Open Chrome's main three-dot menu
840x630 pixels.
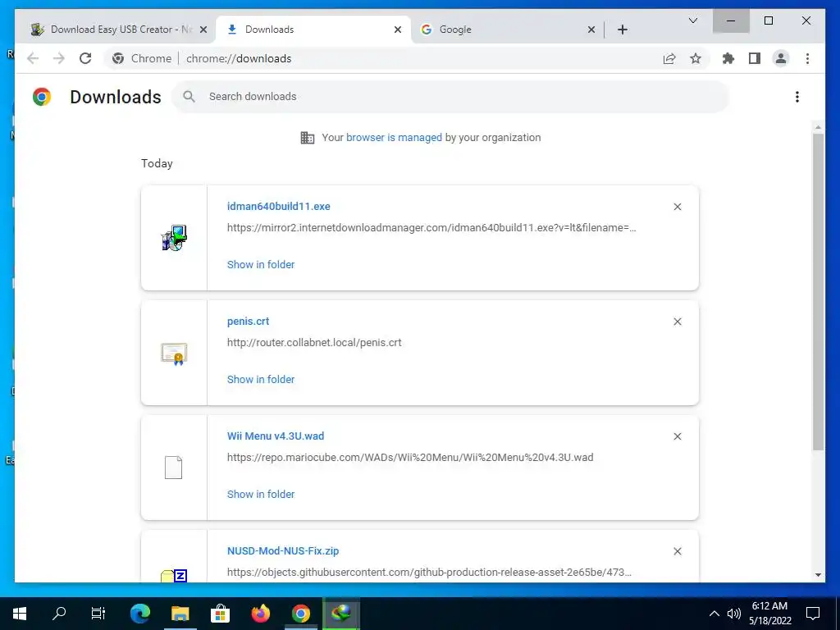click(807, 58)
